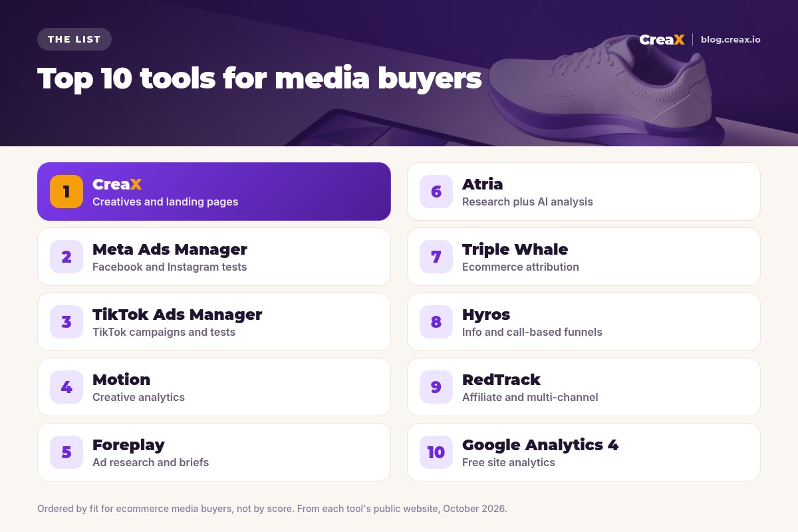Select the TikTok Ads Manager title
The height and width of the screenshot is (532, 798).
[178, 315]
